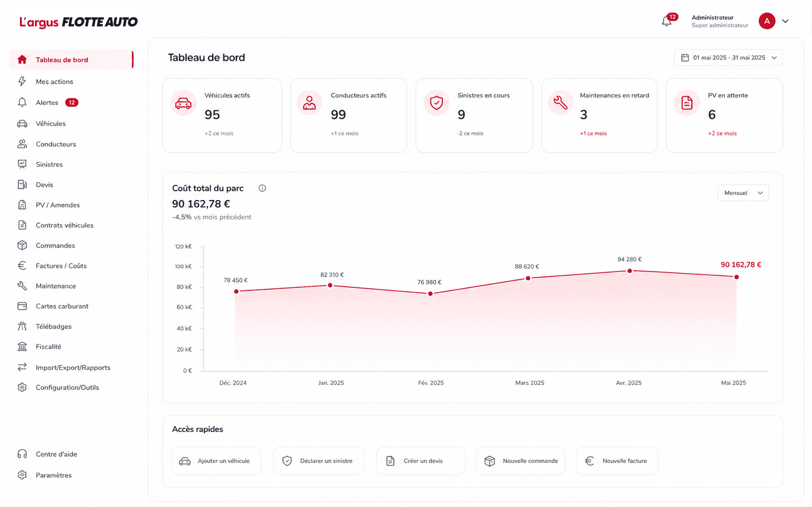
Task: Click the arrows icon for Import/Export/Rapports
Action: [x=22, y=367]
